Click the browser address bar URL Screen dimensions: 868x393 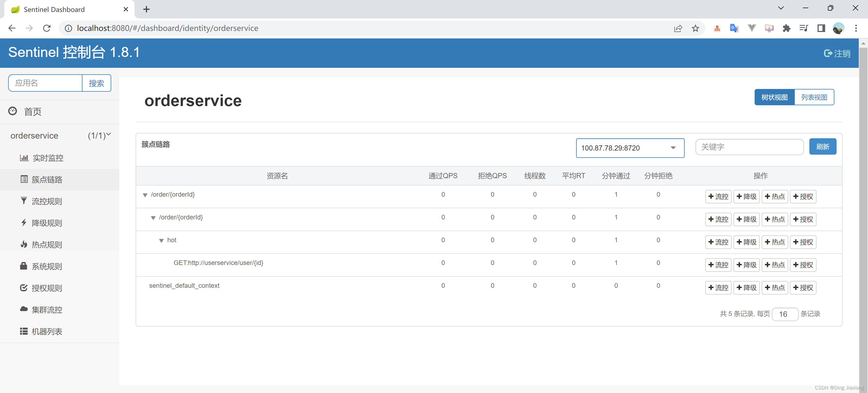[x=167, y=28]
